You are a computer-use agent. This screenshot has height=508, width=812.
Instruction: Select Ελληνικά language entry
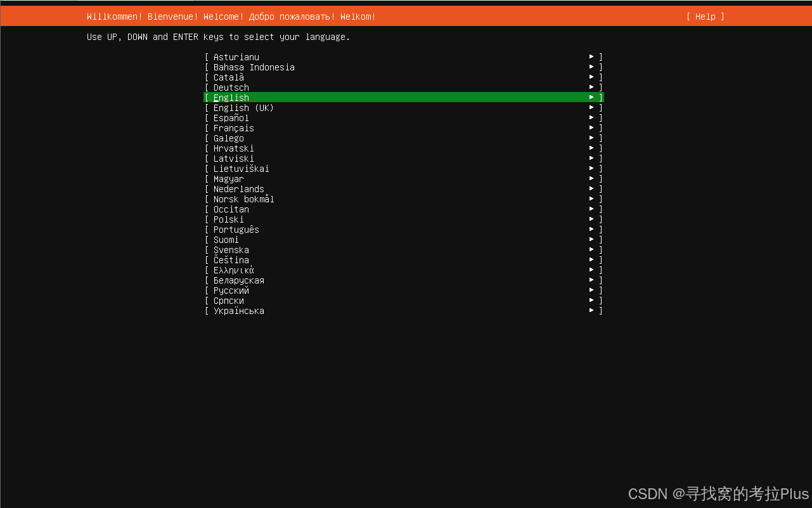(x=404, y=270)
